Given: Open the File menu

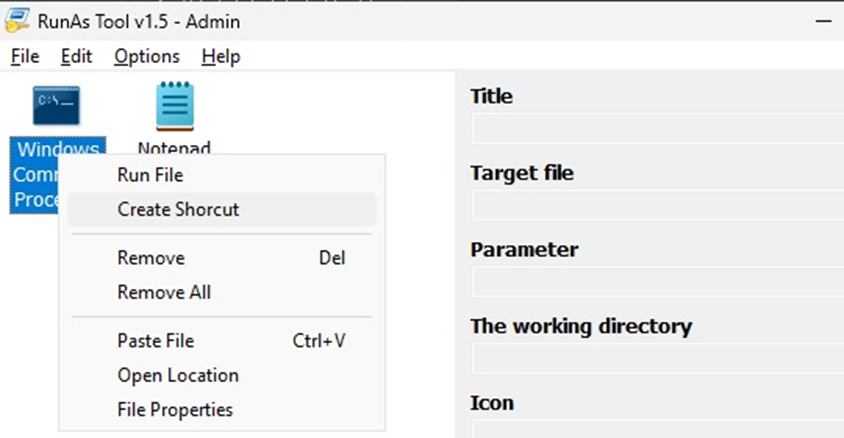Looking at the screenshot, I should [x=25, y=56].
